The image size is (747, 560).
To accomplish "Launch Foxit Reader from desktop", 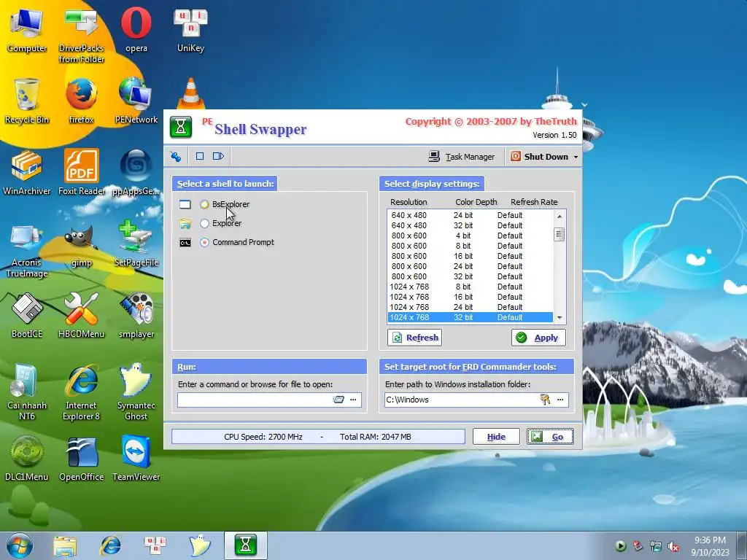I will click(82, 172).
